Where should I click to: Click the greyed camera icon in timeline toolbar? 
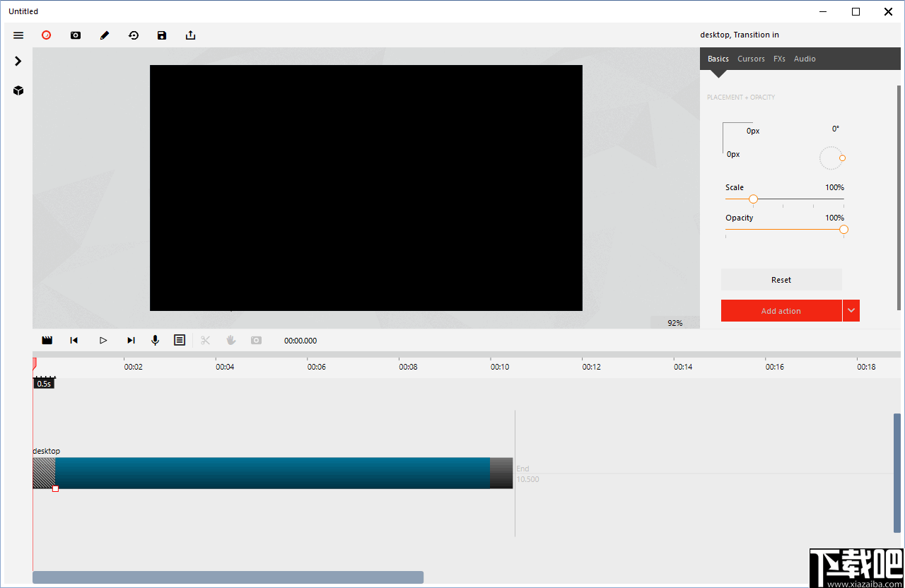pyautogui.click(x=256, y=341)
